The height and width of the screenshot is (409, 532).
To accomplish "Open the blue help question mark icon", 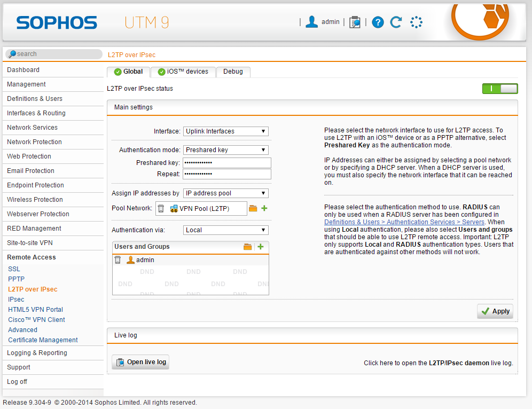I will tap(378, 22).
